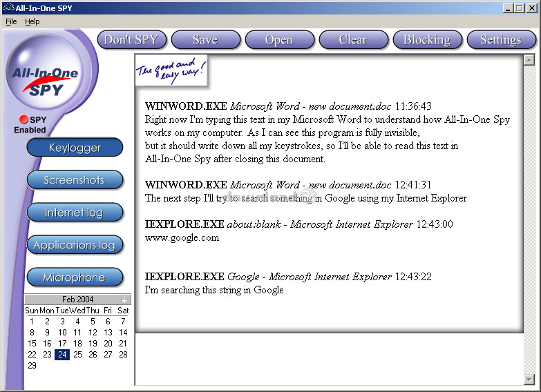Screen dimensions: 541x392
Task: Select February 29 in the calendar
Action: click(x=32, y=366)
